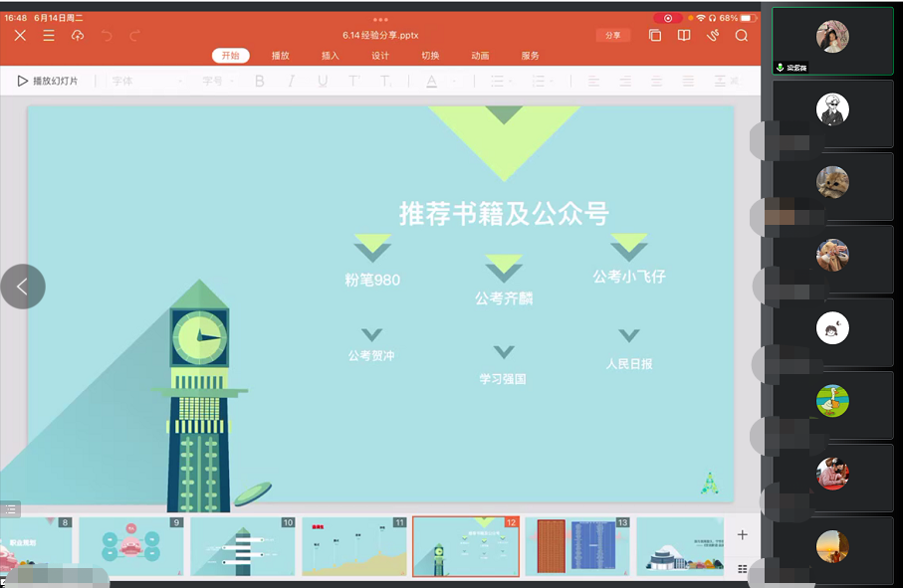Select slide 9 thumbnail
The image size is (903, 588).
pos(131,546)
